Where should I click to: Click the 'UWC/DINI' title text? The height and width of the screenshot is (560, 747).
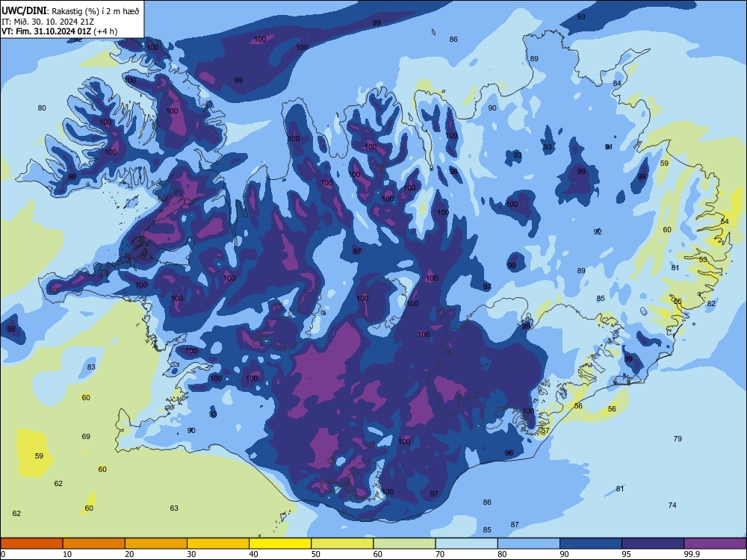(24, 11)
